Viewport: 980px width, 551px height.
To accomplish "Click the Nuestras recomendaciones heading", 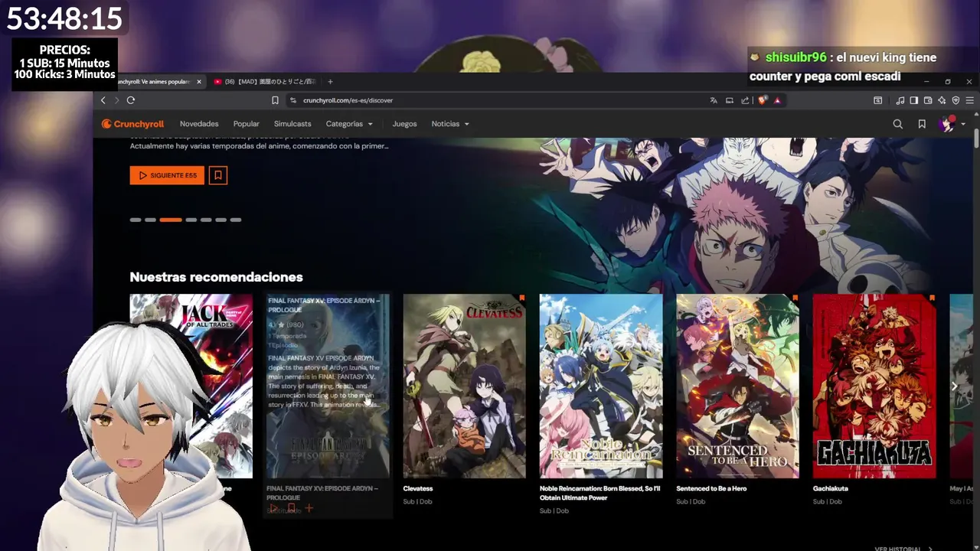I will pyautogui.click(x=216, y=277).
